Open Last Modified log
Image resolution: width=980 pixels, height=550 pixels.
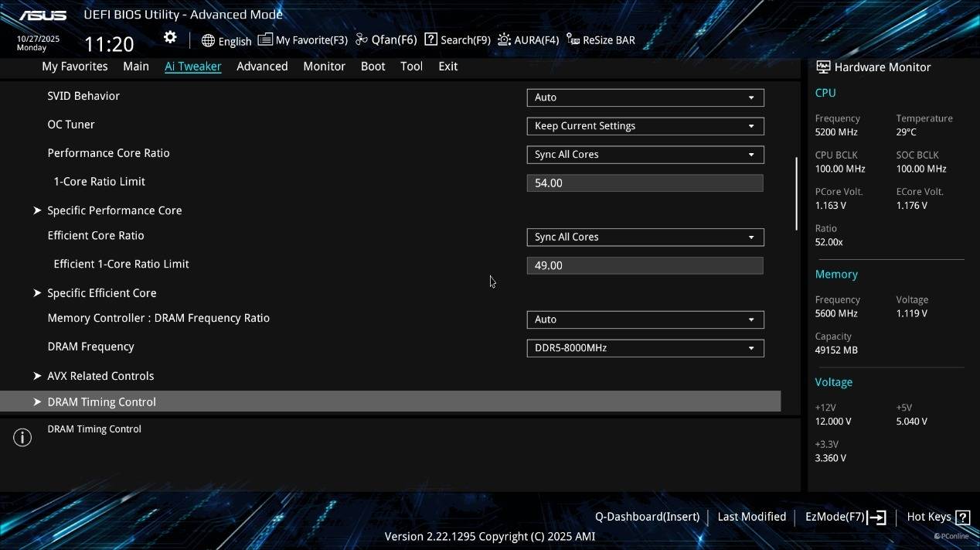pyautogui.click(x=752, y=517)
